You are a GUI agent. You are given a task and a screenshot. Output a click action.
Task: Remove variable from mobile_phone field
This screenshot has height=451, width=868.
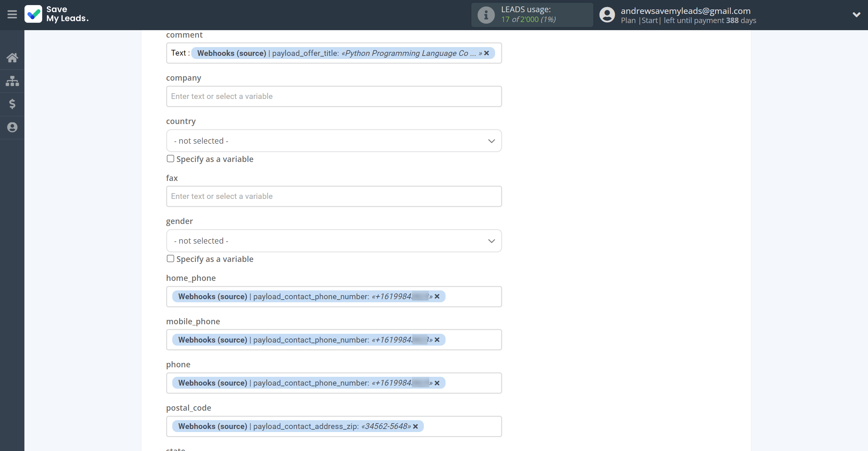click(437, 340)
